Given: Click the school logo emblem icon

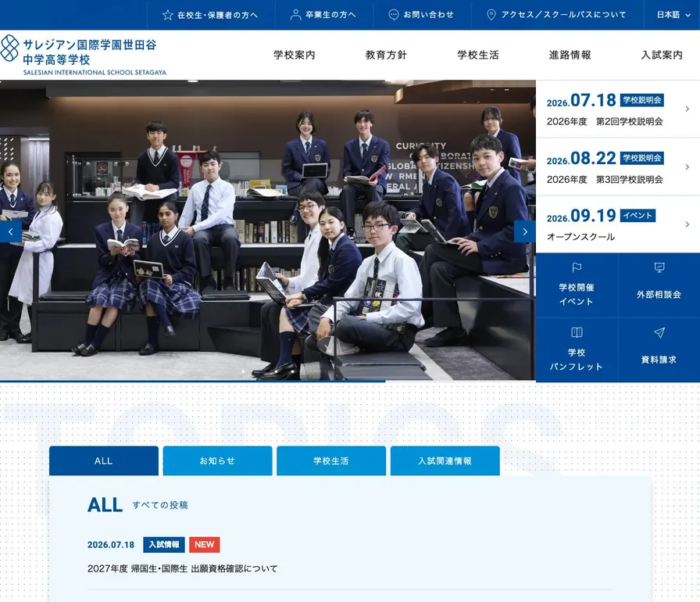Looking at the screenshot, I should click(x=9, y=48).
